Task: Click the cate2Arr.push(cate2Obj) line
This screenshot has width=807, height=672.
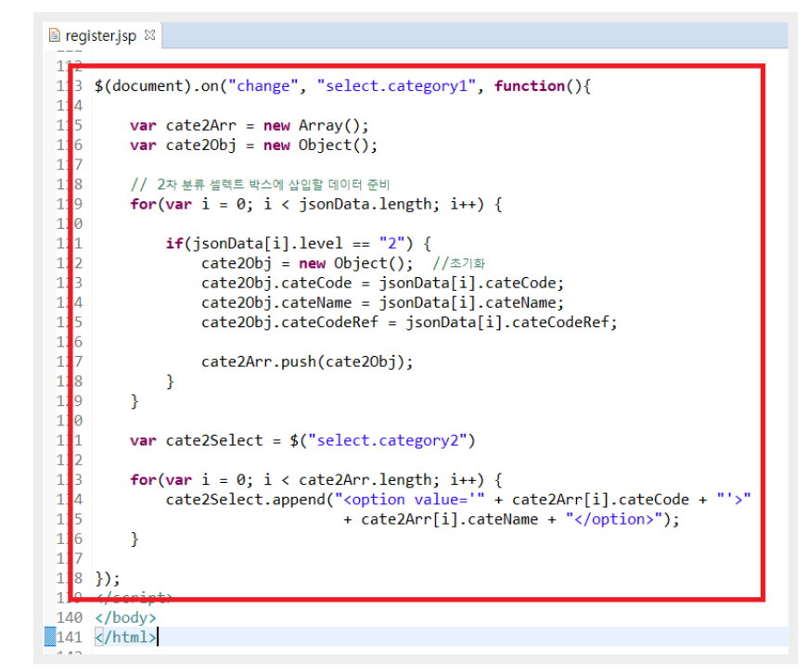Action: coord(307,362)
